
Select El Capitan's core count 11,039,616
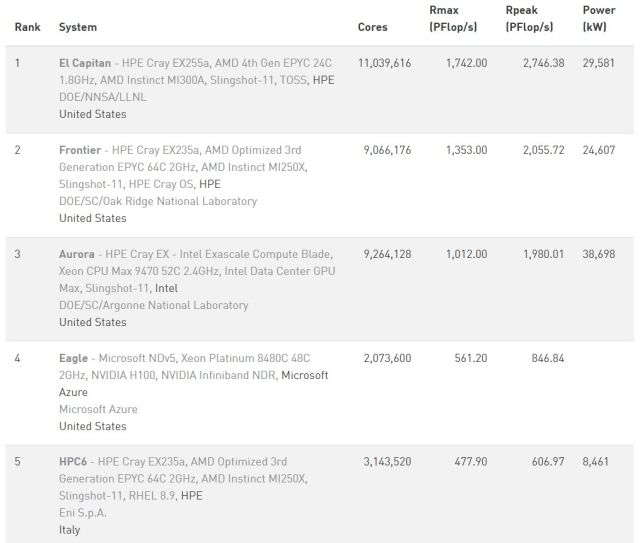pos(384,62)
